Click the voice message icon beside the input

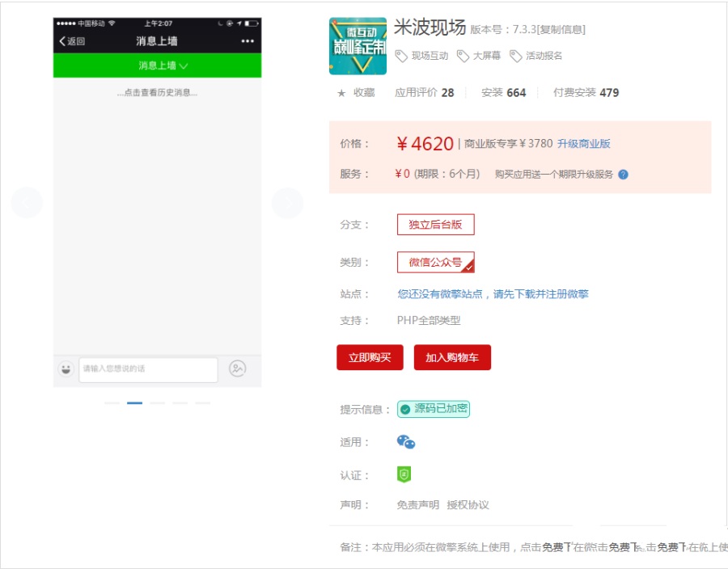(x=238, y=369)
